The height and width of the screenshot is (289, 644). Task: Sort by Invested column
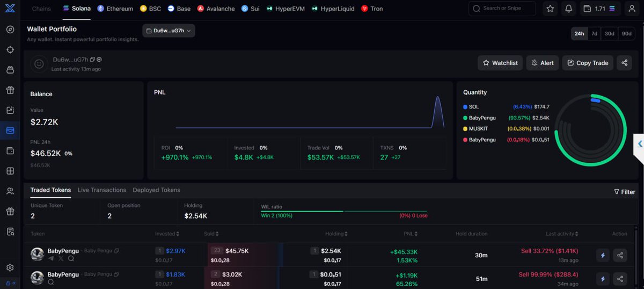point(167,234)
